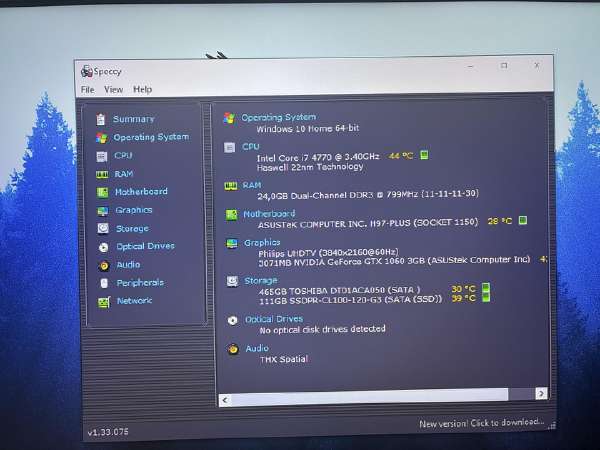Open the File menu

(x=88, y=90)
